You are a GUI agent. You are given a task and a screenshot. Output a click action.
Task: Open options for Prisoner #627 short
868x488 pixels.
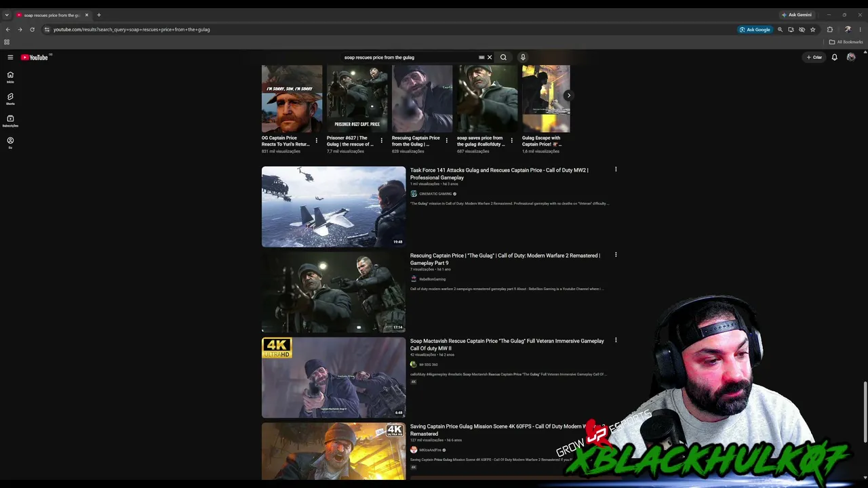[x=381, y=141]
